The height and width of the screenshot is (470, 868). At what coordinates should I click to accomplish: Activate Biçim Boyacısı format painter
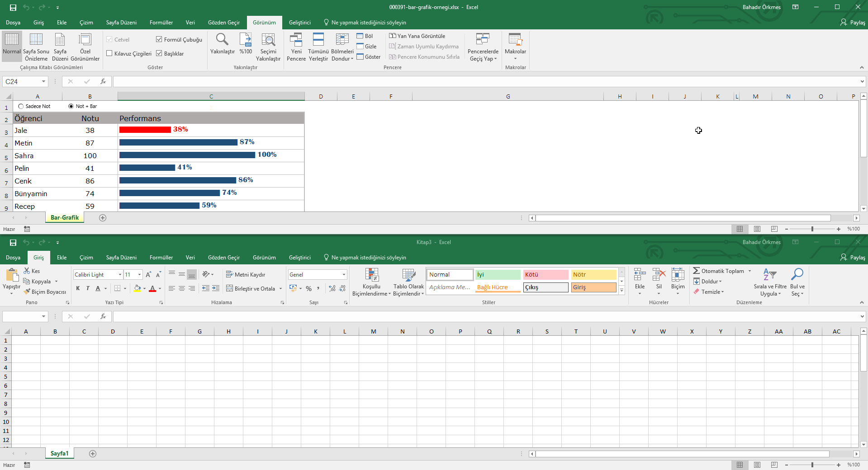pyautogui.click(x=45, y=291)
